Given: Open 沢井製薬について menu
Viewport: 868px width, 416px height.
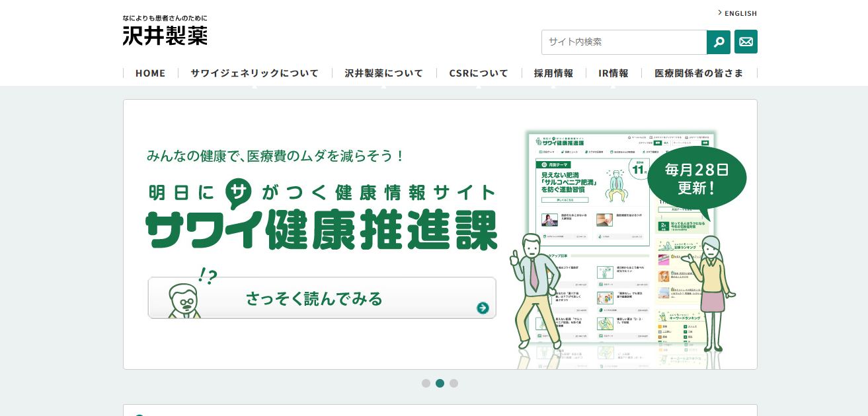Looking at the screenshot, I should coord(383,73).
